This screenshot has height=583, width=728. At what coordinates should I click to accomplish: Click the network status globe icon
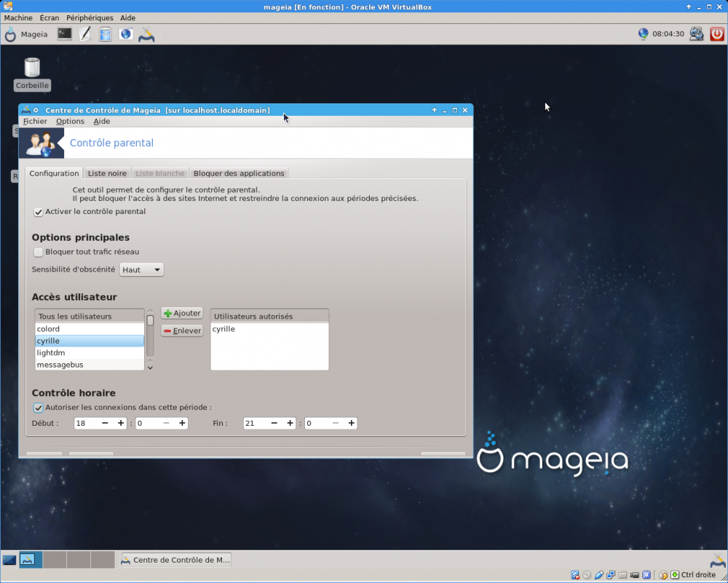coord(643,34)
